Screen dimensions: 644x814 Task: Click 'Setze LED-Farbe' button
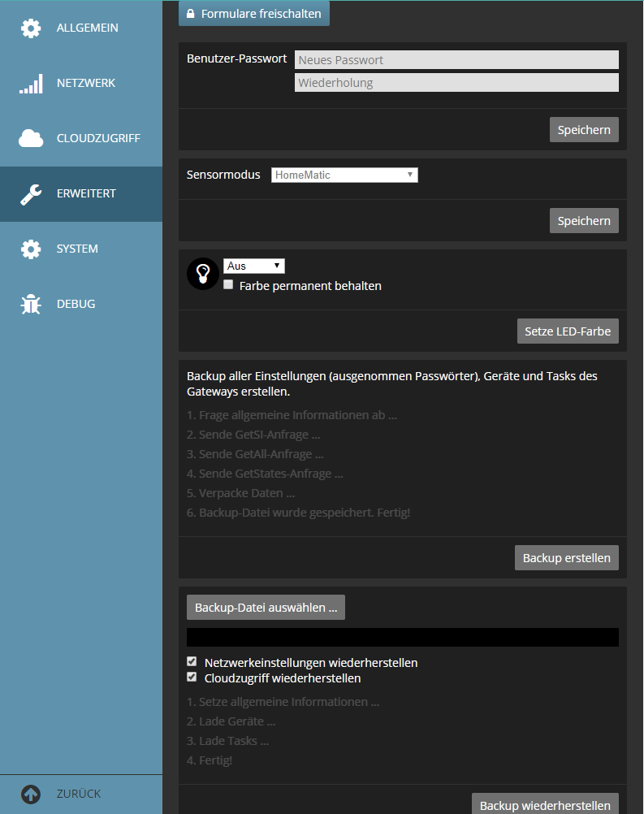(568, 331)
